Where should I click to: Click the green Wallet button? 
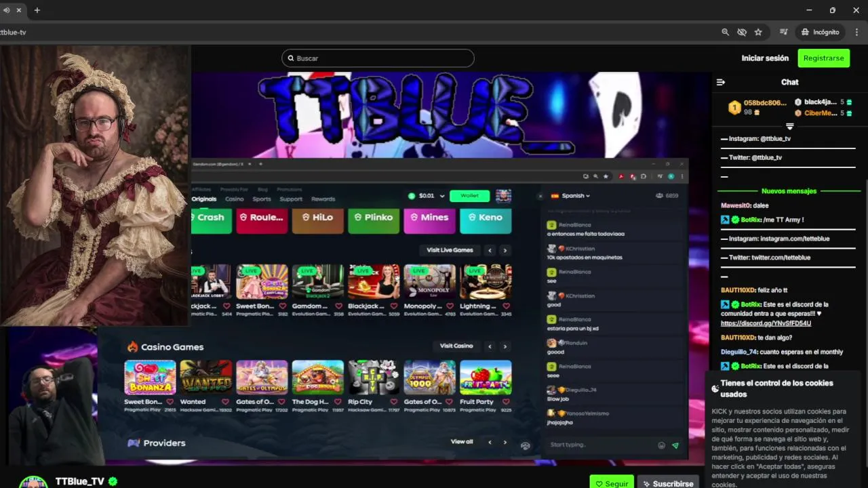(469, 196)
